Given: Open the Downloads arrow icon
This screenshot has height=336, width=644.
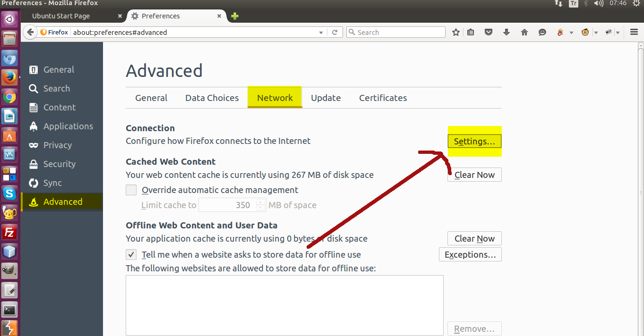Looking at the screenshot, I should (x=507, y=32).
